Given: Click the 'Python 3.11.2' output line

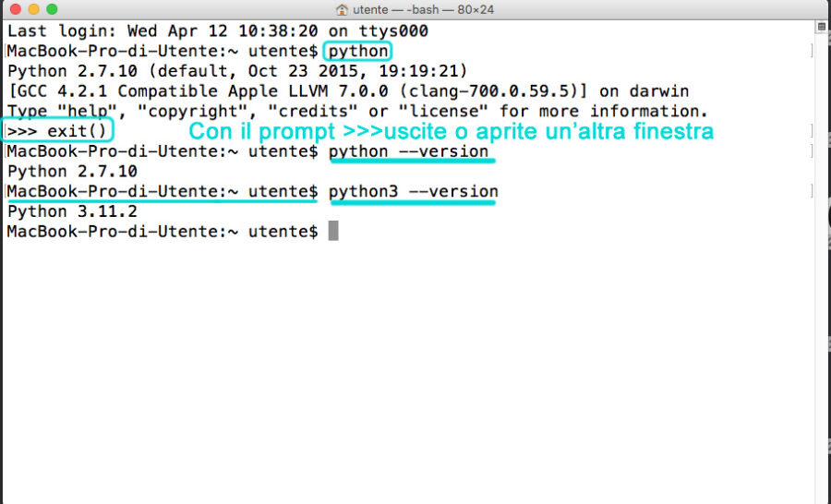Looking at the screenshot, I should [x=73, y=211].
